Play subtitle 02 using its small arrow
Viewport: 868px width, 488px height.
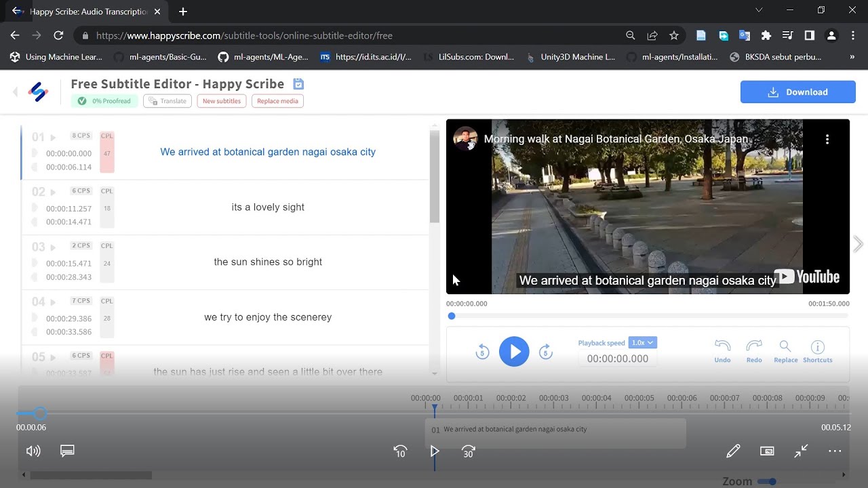[x=53, y=192]
